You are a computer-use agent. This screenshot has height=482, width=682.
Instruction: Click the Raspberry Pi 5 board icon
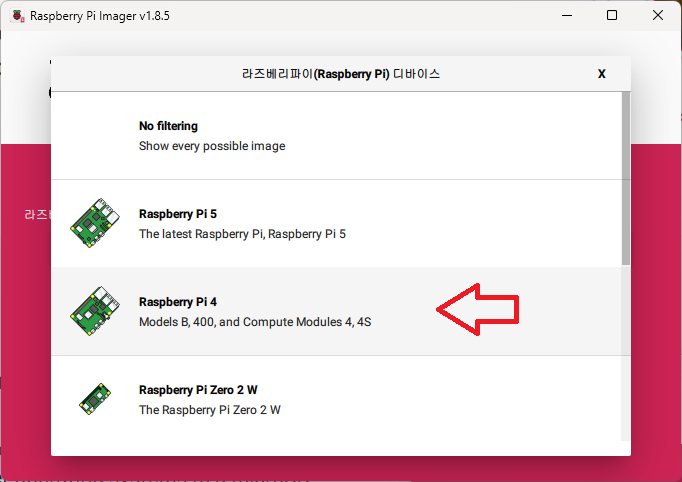click(x=95, y=223)
